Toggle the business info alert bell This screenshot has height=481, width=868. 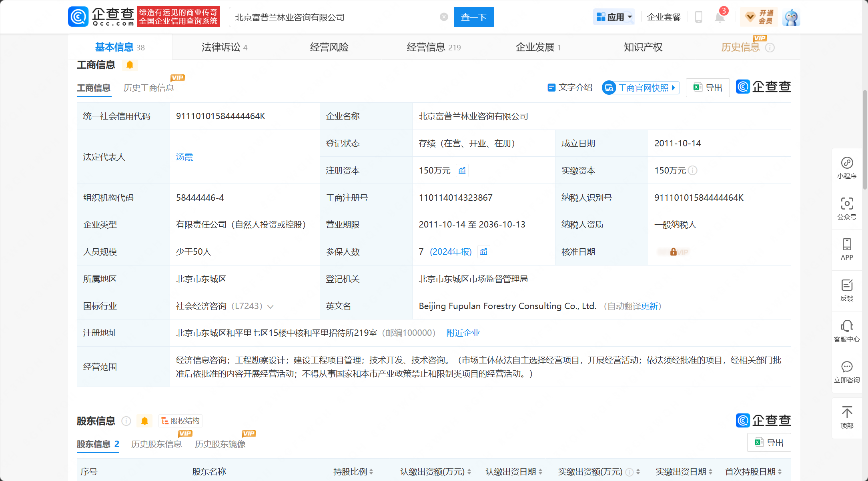130,65
